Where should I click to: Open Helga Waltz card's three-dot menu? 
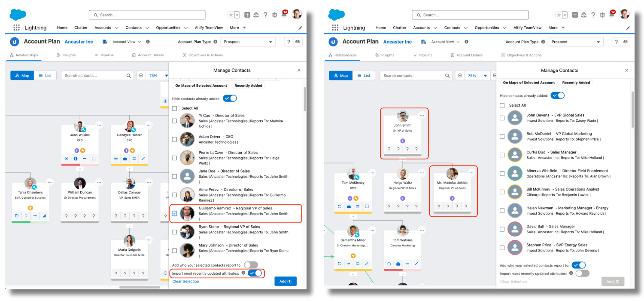[x=422, y=173]
